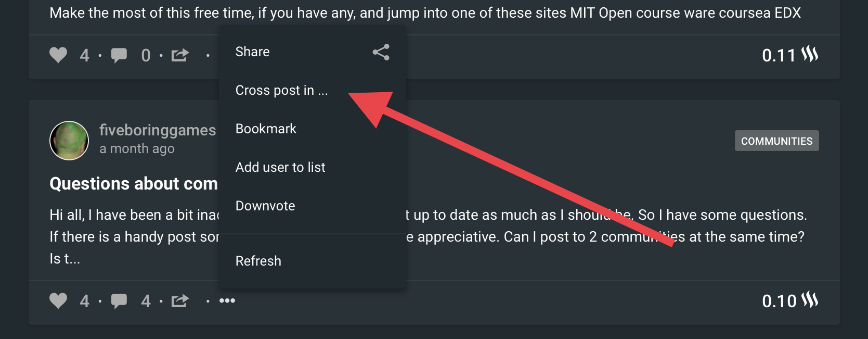868x339 pixels.
Task: Reblog the post with 0.11 payout
Action: 180,55
